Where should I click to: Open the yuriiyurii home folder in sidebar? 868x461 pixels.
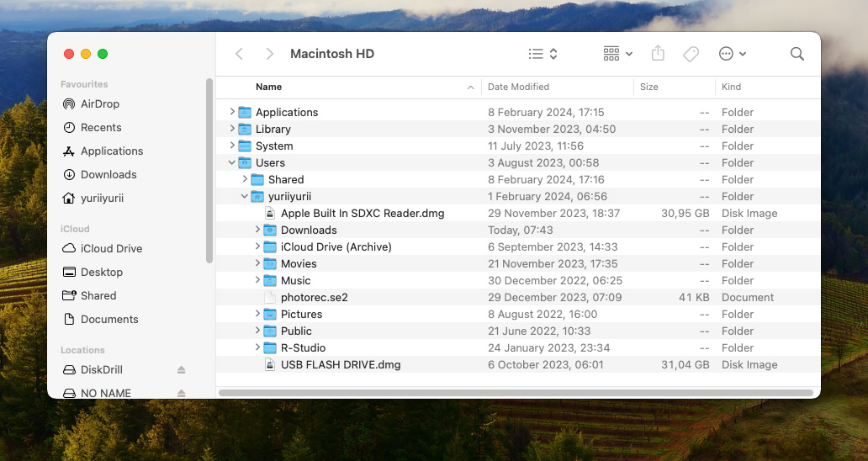(102, 199)
